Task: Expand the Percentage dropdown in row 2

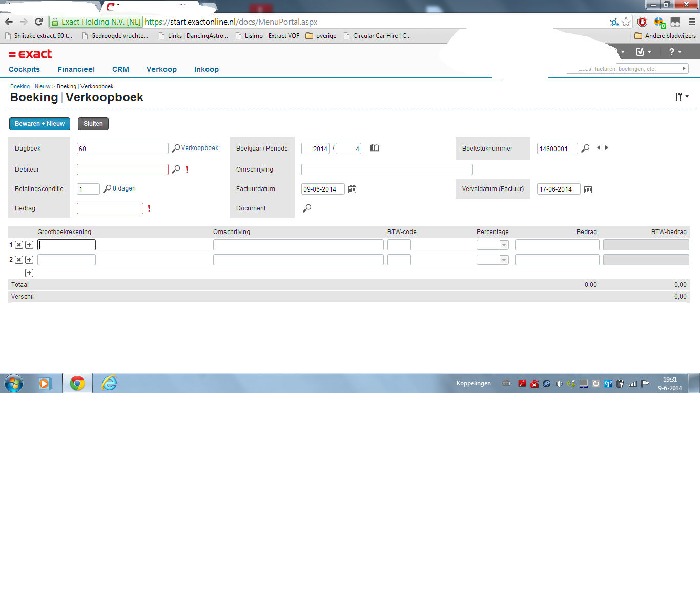Action: [504, 260]
